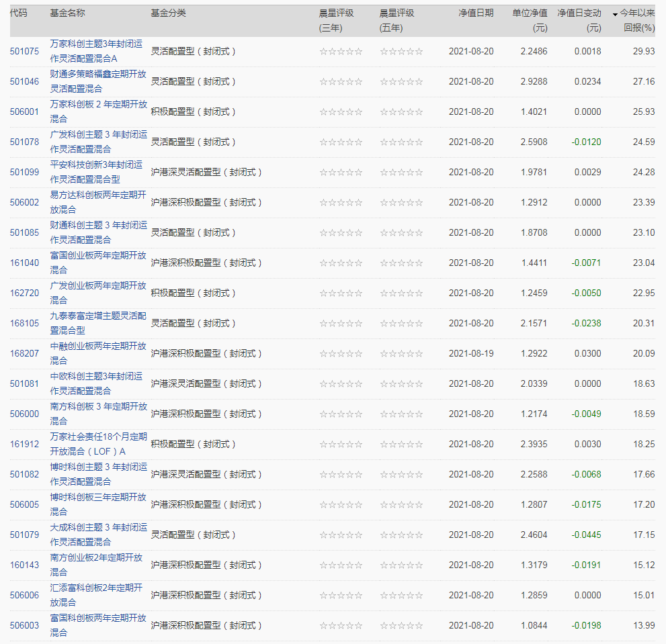Click the 晨星评级(五年) column header

coord(397,20)
